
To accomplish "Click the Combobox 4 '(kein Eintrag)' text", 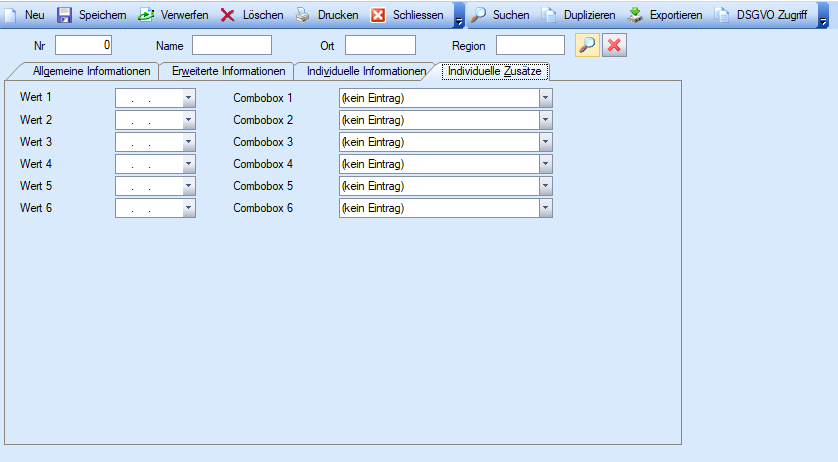I will tap(373, 164).
